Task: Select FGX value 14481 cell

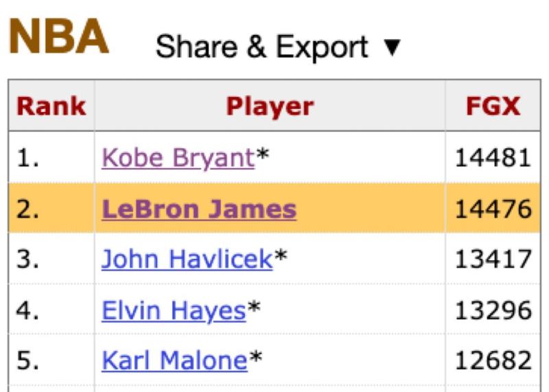Action: (493, 158)
